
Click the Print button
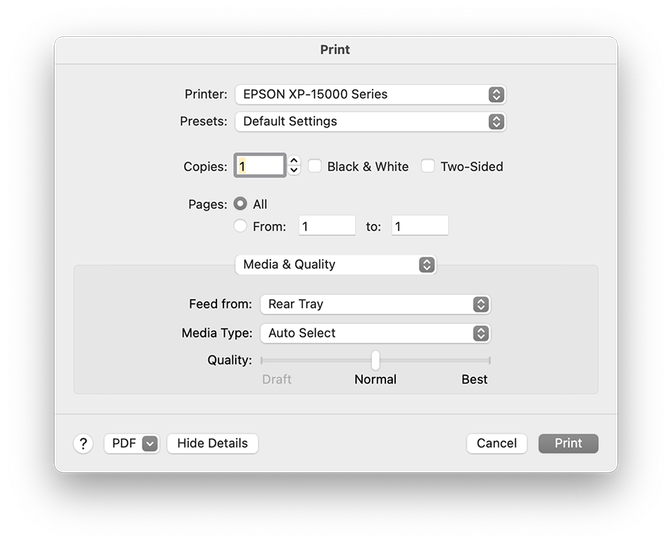click(568, 443)
